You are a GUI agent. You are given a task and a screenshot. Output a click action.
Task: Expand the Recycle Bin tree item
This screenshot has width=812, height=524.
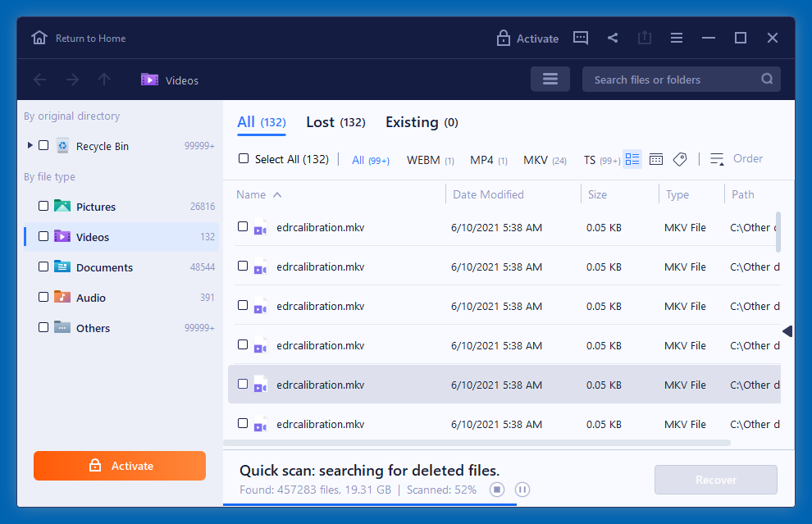pos(30,145)
